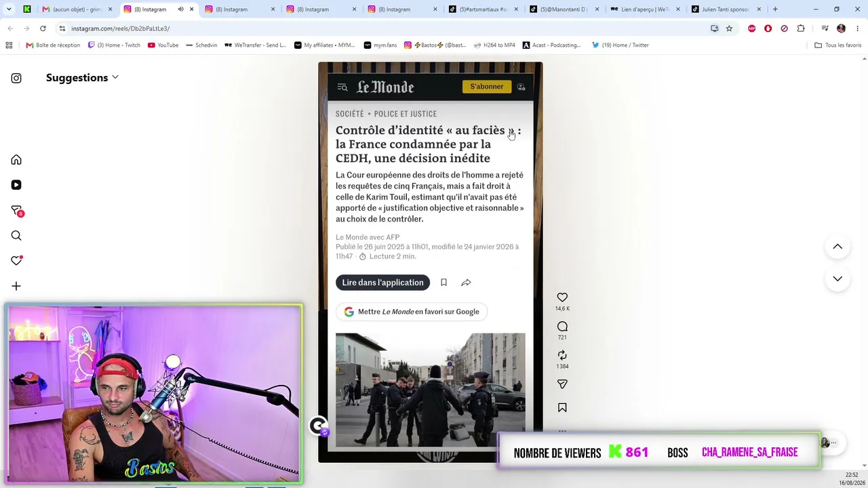Open the 'Acast - Podcasting' bookmark

point(551,45)
